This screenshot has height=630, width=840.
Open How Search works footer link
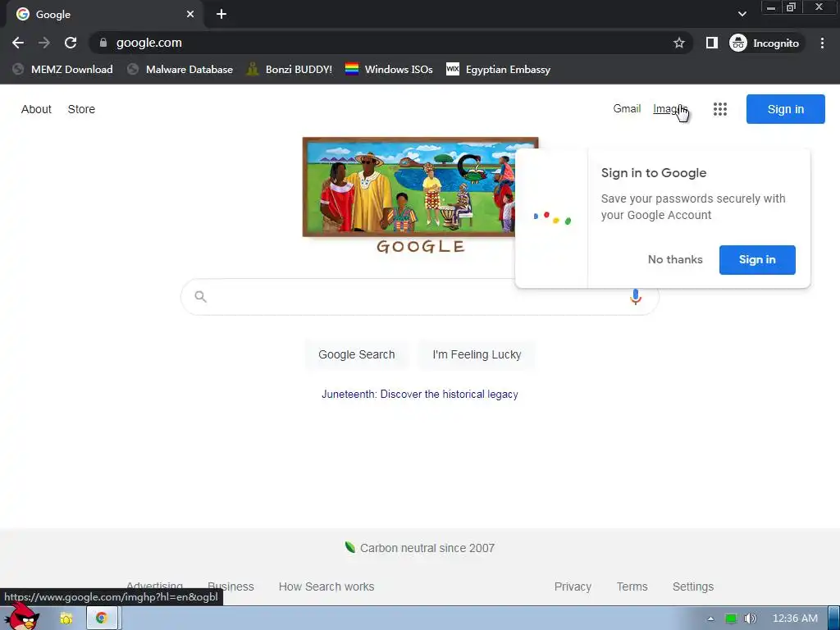coord(326,587)
